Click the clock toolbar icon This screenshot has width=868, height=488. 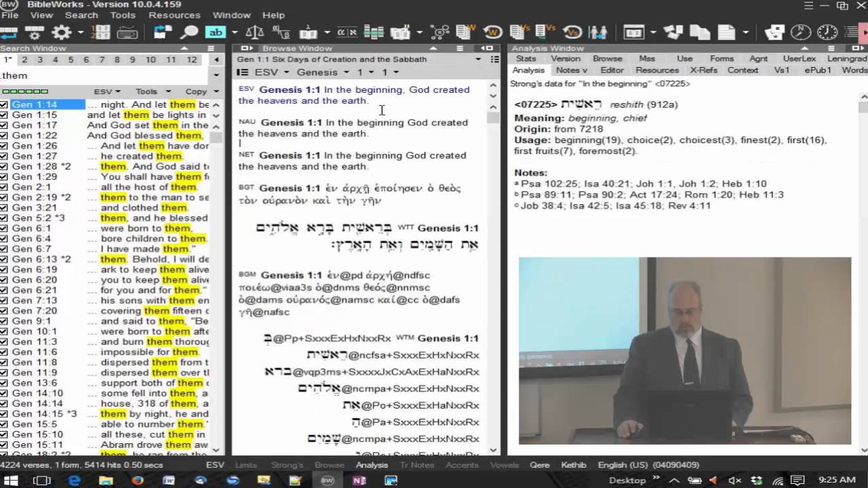click(827, 32)
